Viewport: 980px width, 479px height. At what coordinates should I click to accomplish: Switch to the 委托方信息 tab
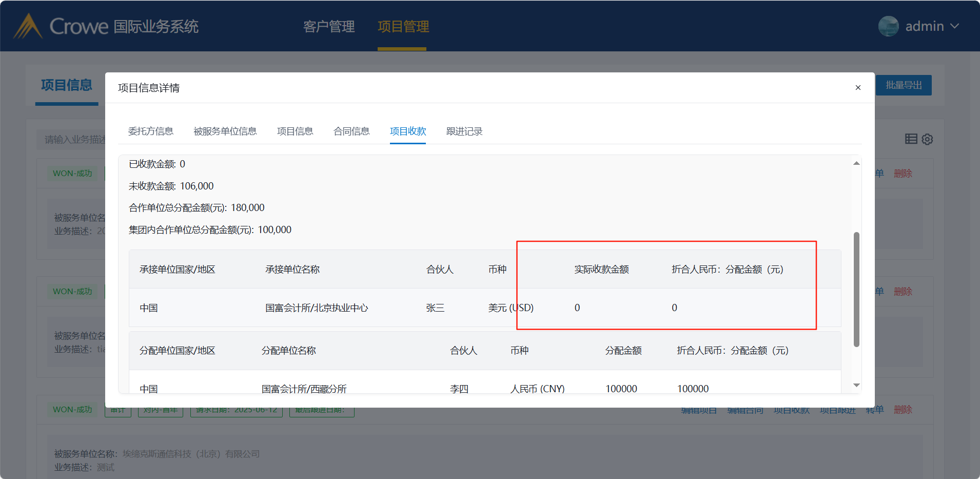(x=150, y=131)
